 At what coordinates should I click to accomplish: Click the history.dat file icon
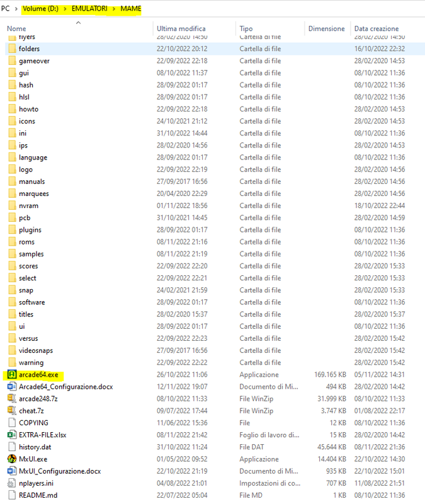tap(12, 447)
